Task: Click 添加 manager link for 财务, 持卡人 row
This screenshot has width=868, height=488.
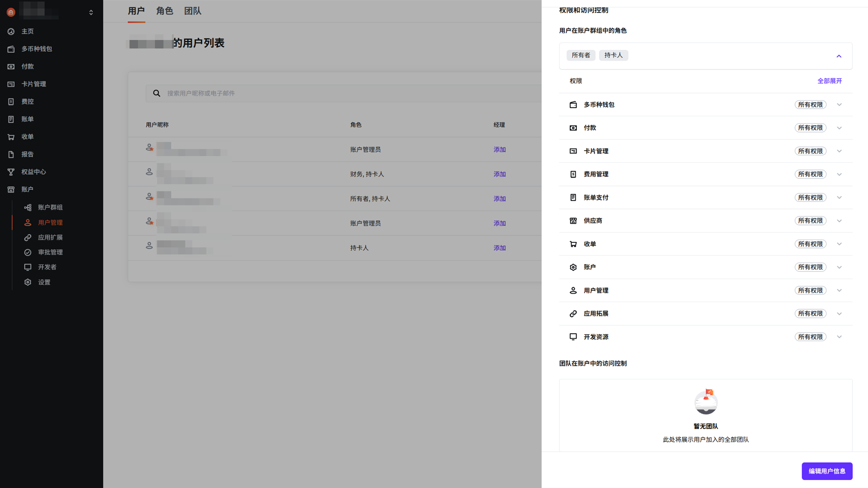Action: [499, 175]
